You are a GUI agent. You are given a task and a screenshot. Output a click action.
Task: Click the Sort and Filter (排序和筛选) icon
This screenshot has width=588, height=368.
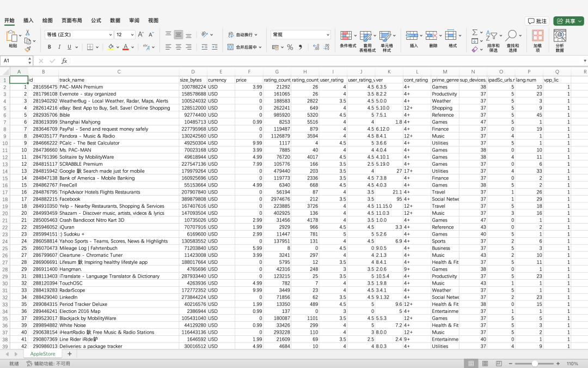tap(492, 35)
